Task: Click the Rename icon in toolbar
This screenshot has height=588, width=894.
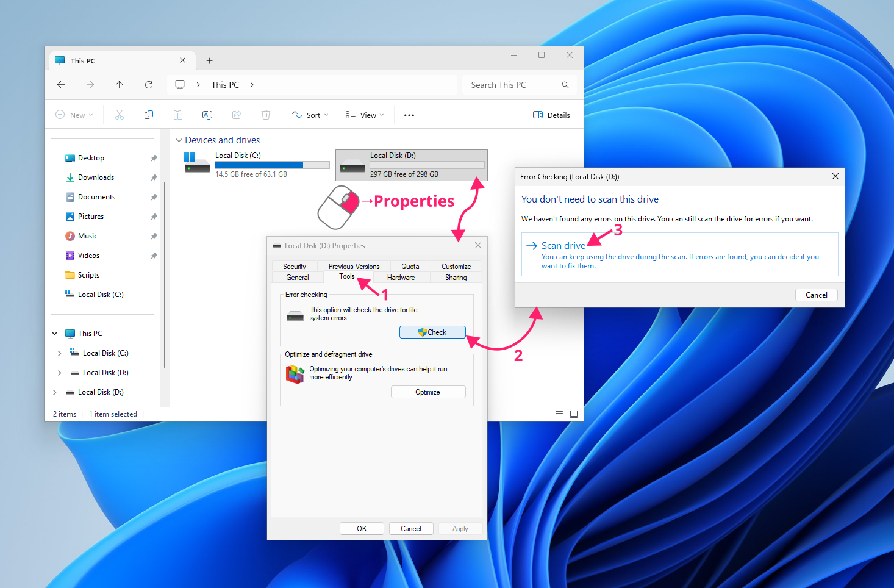Action: pos(207,115)
